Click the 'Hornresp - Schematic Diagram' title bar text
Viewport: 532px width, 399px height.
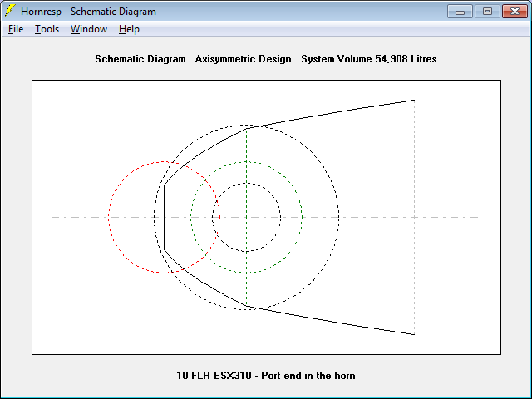[x=88, y=12]
